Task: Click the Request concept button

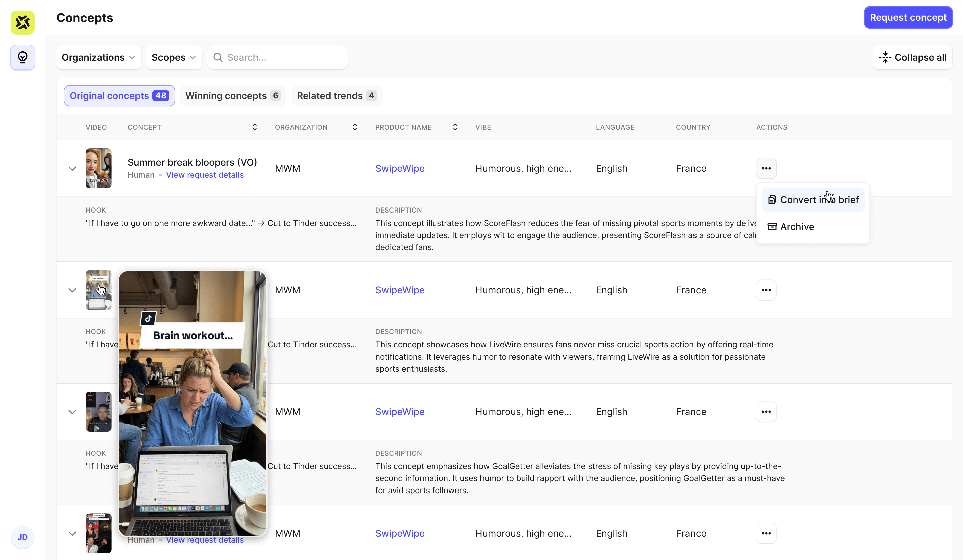Action: tap(907, 18)
